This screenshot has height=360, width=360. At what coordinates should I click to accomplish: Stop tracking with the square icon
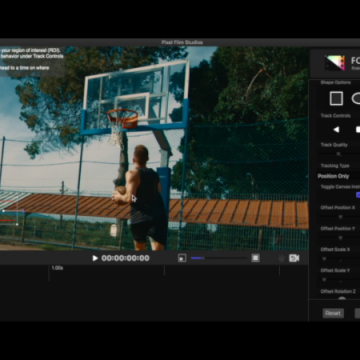coord(358,130)
